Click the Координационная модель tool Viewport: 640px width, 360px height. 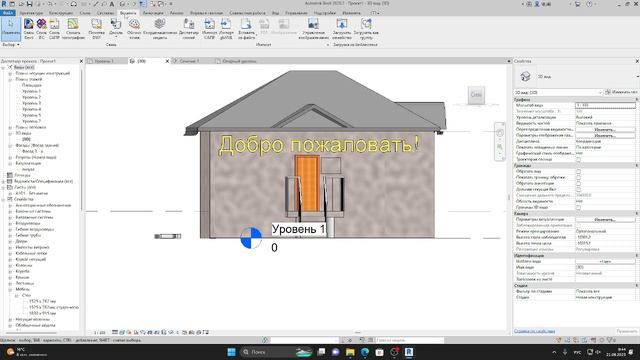point(160,29)
